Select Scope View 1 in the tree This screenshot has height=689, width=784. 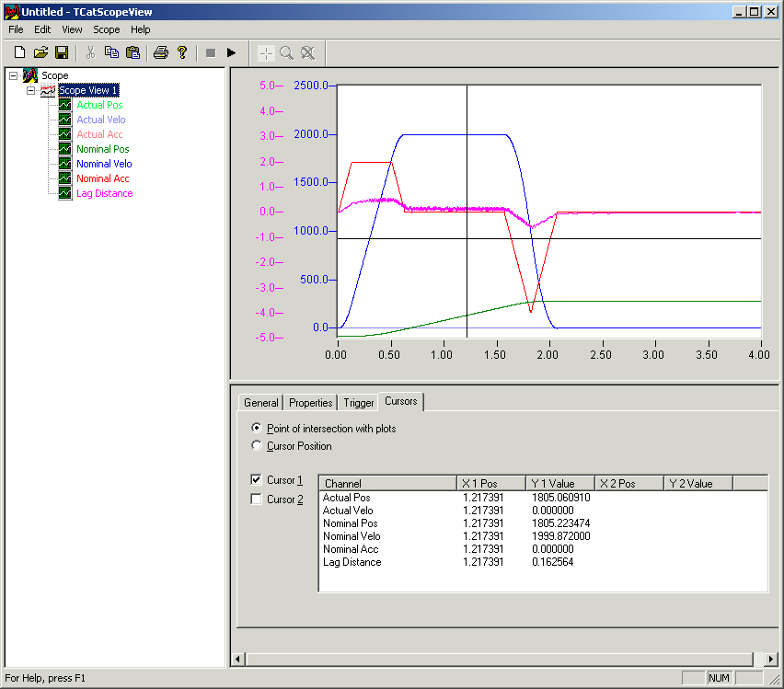click(x=88, y=90)
